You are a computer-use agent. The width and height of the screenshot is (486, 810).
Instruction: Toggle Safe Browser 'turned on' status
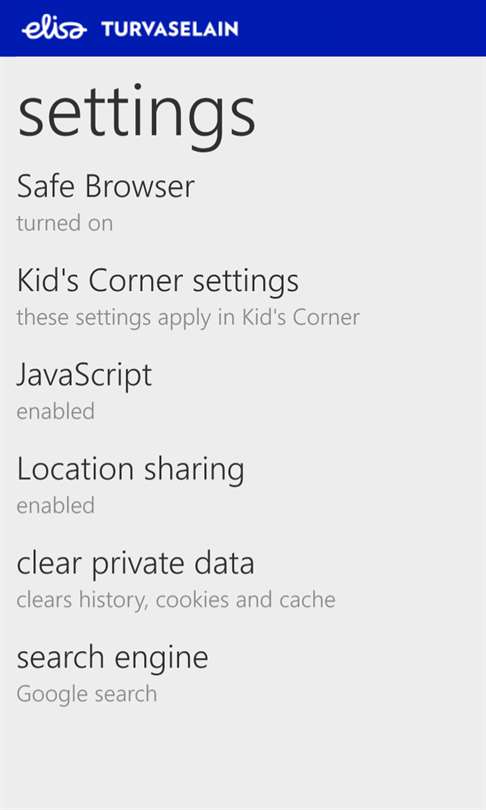coord(65,223)
